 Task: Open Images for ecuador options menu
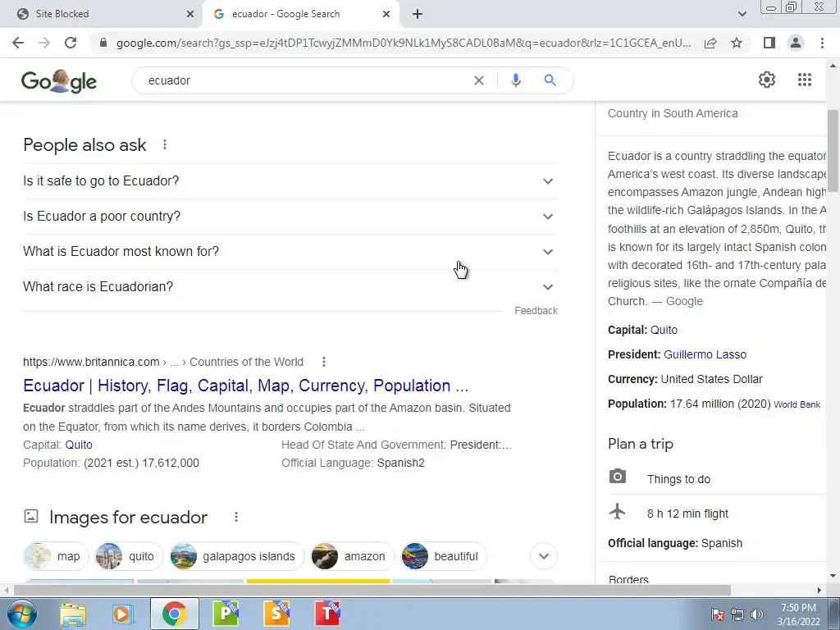tap(235, 517)
